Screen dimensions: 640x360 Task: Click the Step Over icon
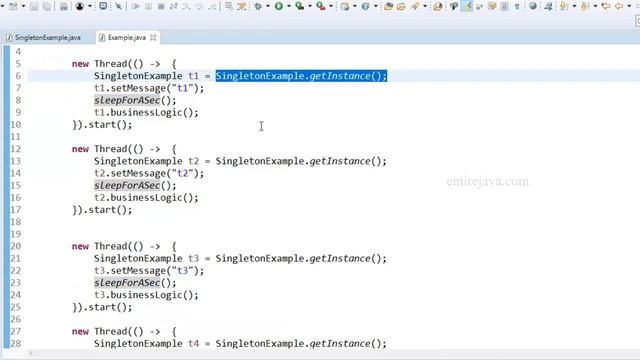[x=200, y=6]
